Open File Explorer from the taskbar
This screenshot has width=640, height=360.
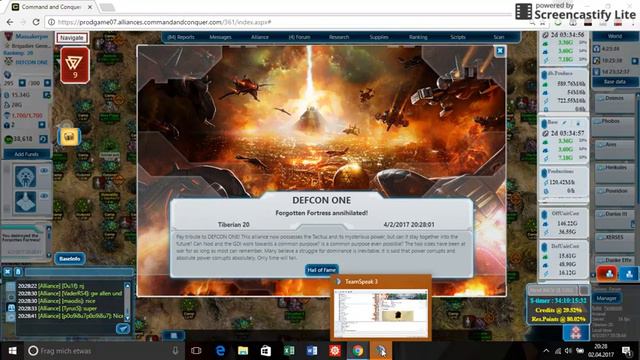click(x=243, y=351)
